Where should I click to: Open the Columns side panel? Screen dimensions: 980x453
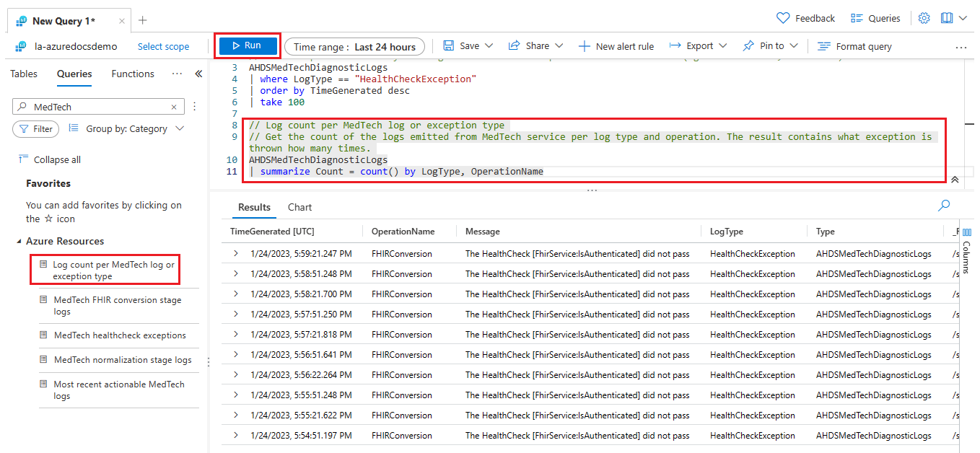pos(967,249)
